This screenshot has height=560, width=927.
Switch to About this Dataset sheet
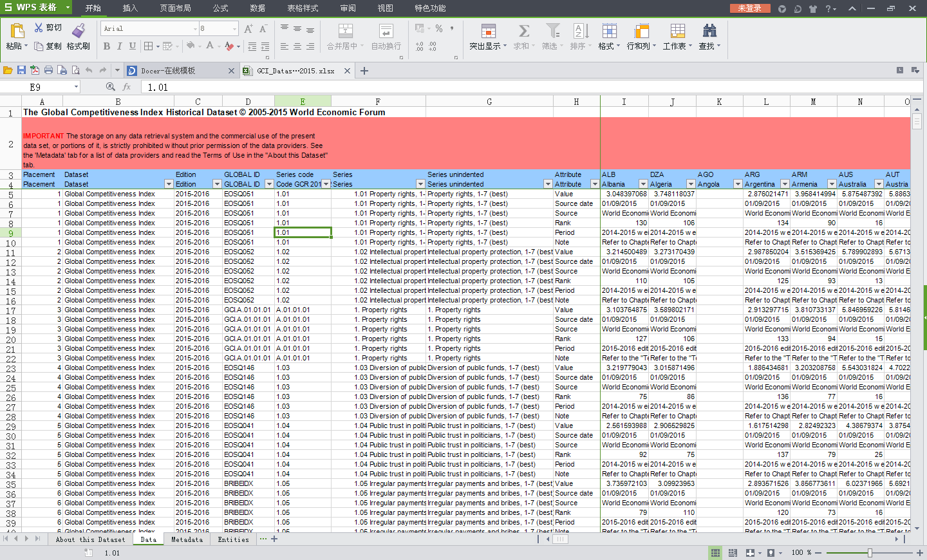click(90, 539)
